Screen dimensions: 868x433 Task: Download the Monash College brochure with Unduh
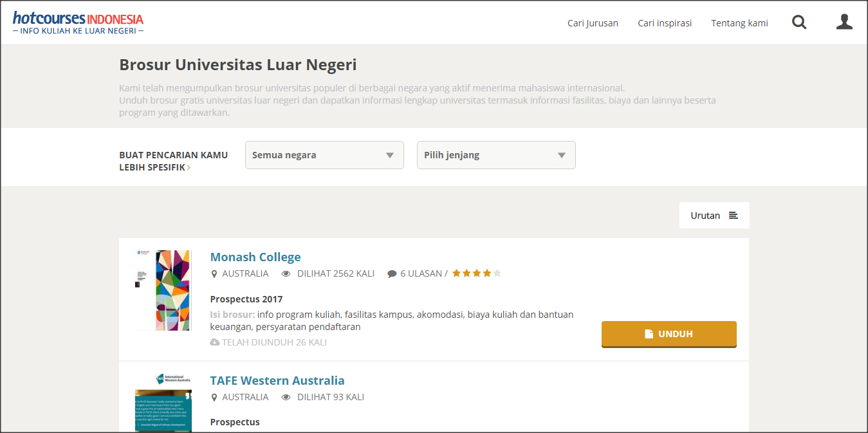pyautogui.click(x=669, y=334)
